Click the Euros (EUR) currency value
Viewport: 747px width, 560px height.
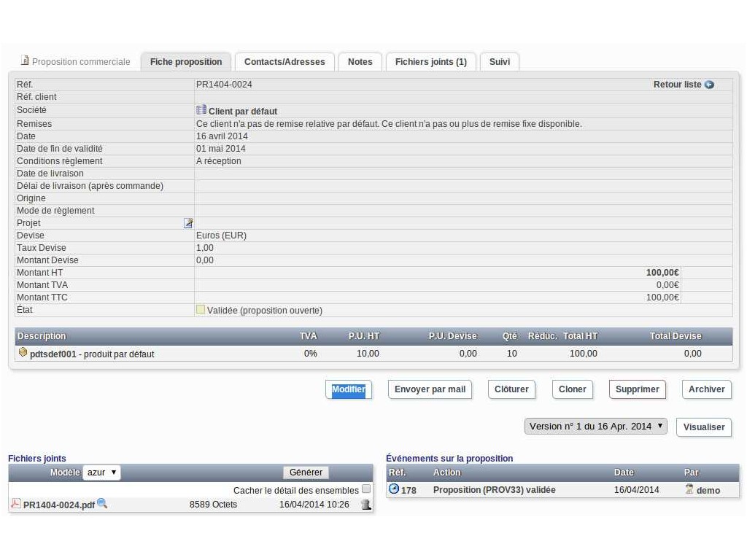point(221,236)
